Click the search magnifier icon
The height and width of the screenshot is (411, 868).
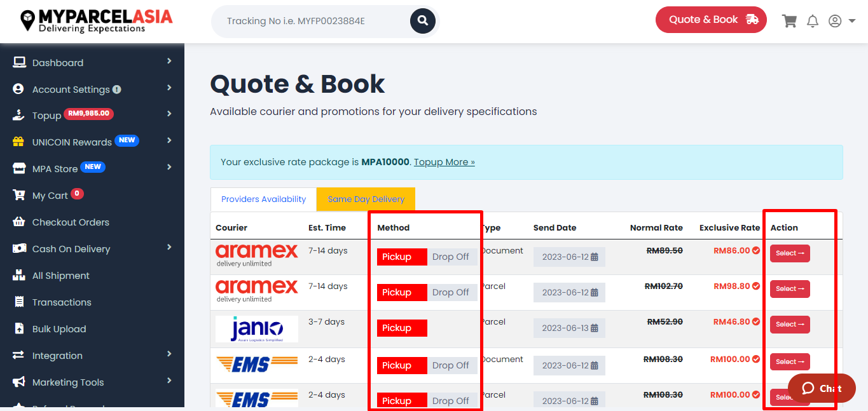tap(422, 20)
